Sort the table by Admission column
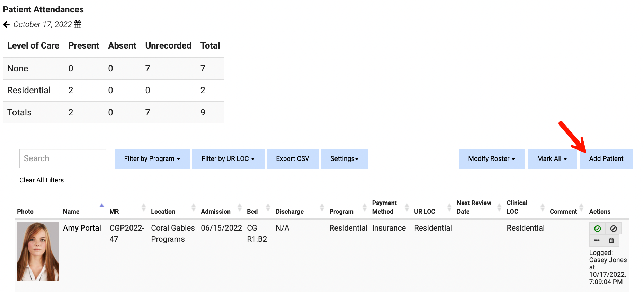Image resolution: width=644 pixels, height=292 pixels. click(x=215, y=211)
